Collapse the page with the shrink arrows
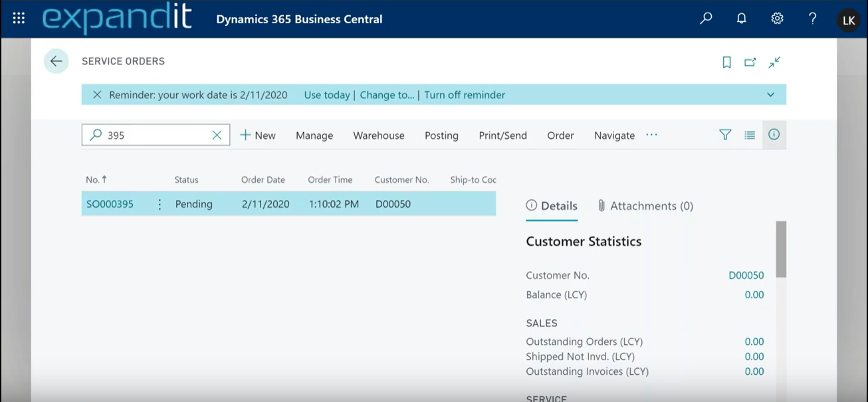Image resolution: width=868 pixels, height=402 pixels. pyautogui.click(x=774, y=62)
